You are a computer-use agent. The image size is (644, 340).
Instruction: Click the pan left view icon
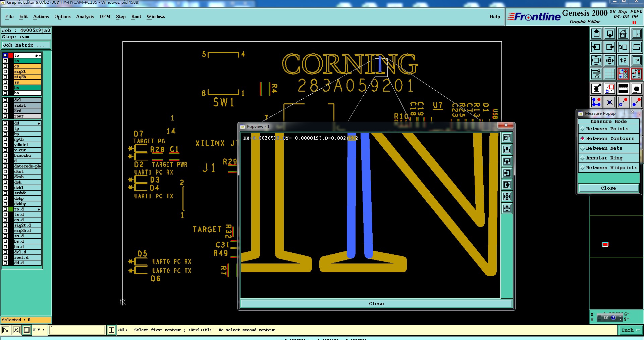coord(596,47)
